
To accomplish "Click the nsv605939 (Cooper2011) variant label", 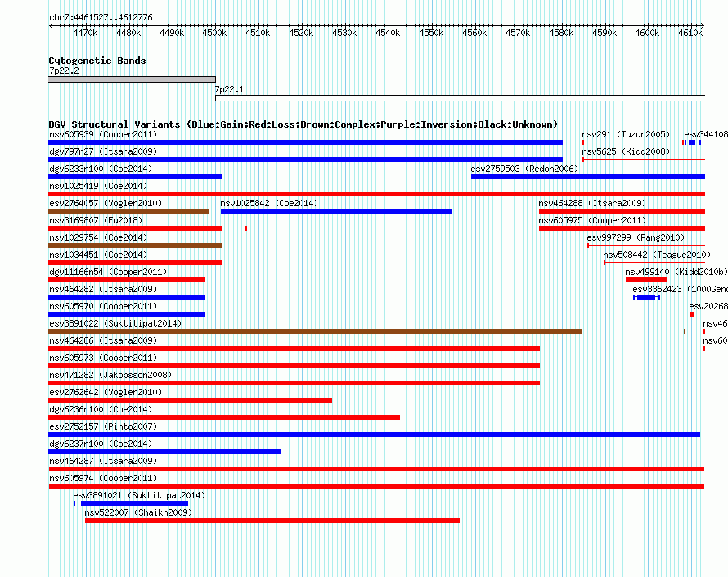I will tap(103, 135).
